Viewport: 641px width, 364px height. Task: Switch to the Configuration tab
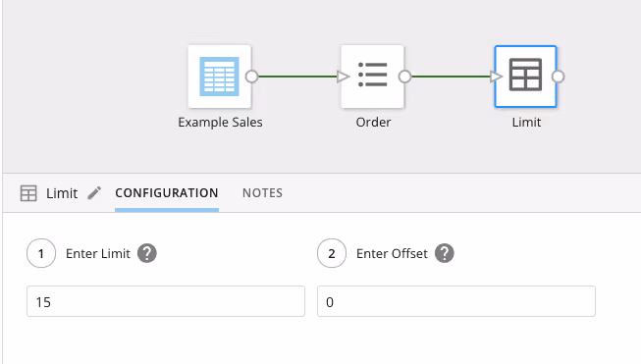pyautogui.click(x=167, y=193)
